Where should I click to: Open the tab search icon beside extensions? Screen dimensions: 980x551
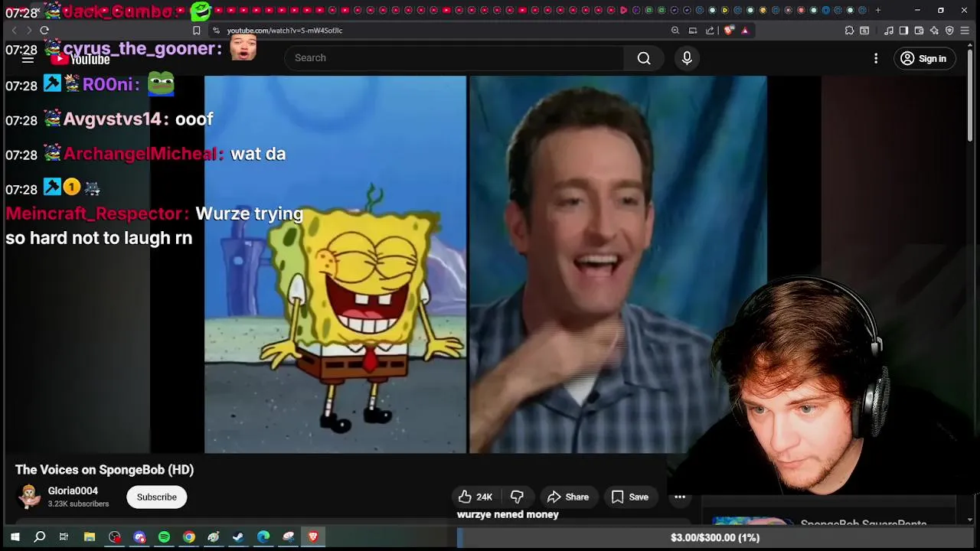click(x=864, y=31)
